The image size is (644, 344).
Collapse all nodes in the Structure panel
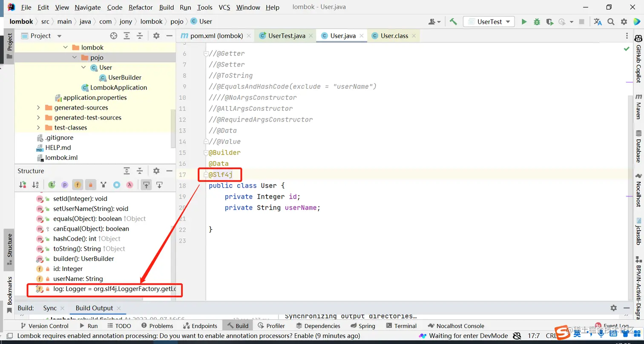pos(139,171)
